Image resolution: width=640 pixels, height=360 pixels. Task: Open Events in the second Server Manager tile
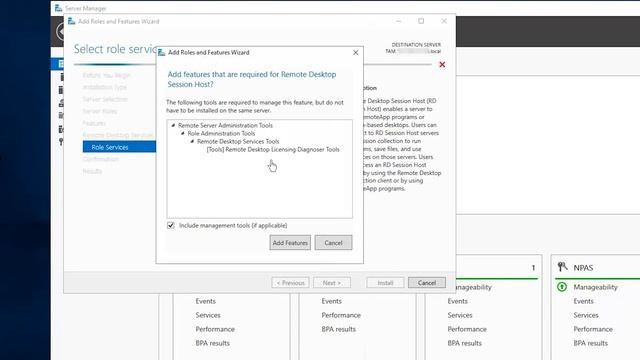(x=331, y=301)
